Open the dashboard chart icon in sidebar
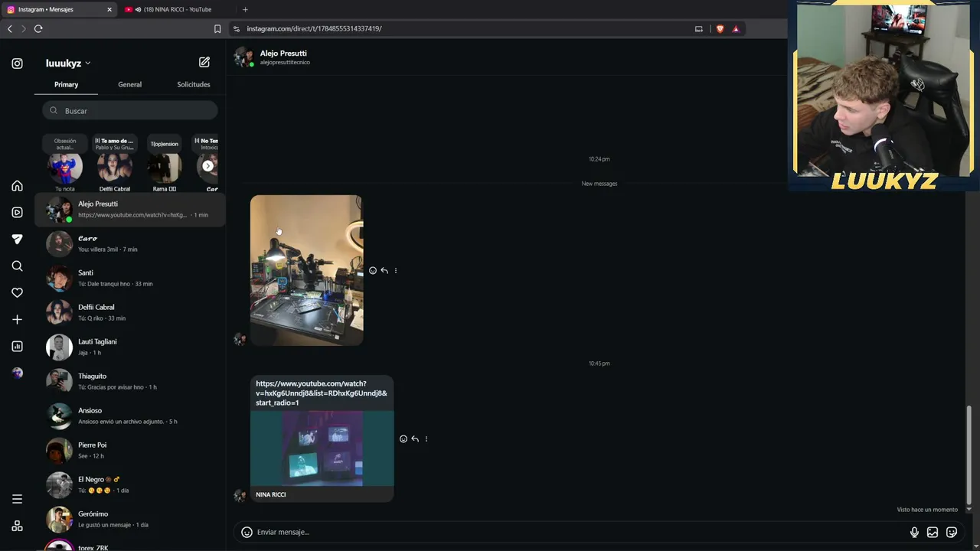Screen dimensions: 980x551 tap(17, 347)
